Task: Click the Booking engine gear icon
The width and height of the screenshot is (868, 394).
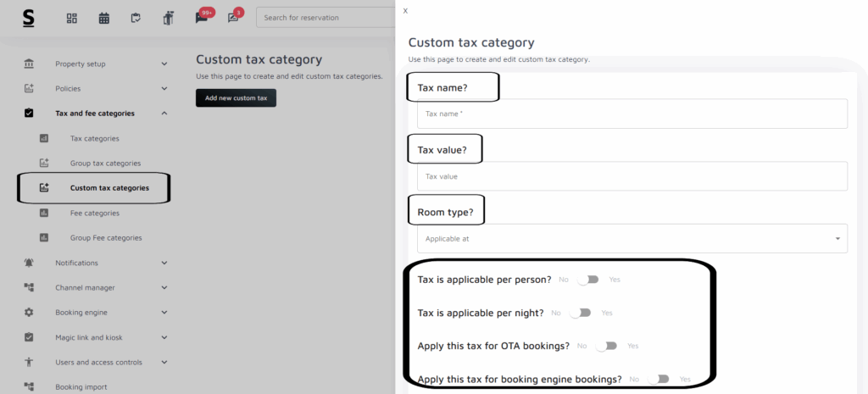Action: 29,312
